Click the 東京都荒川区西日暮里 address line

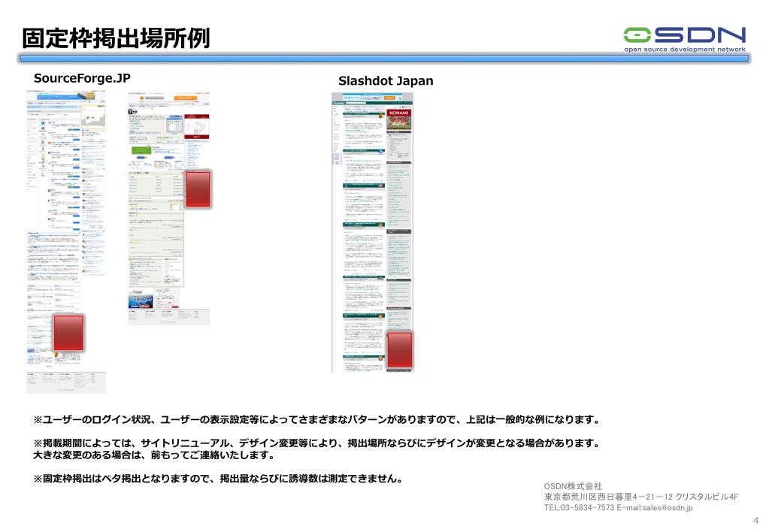coord(641,497)
